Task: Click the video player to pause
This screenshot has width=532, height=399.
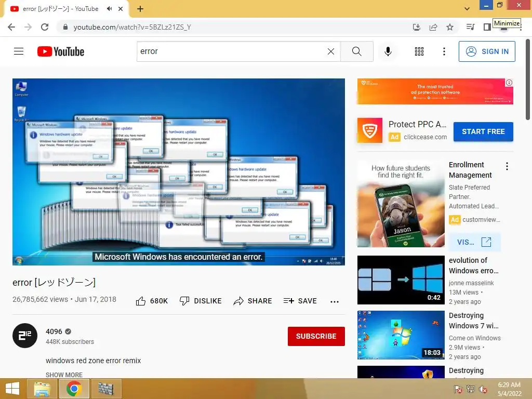Action: tap(179, 172)
